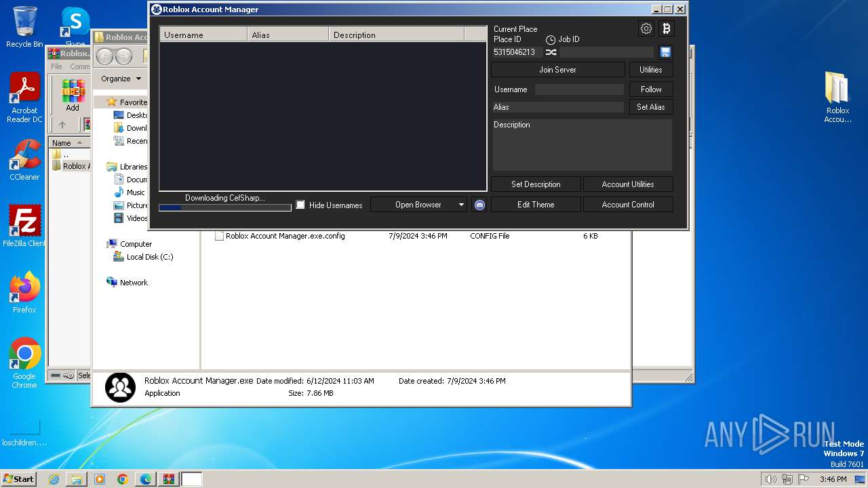Click the Description text area
This screenshot has width=868, height=488.
582,145
